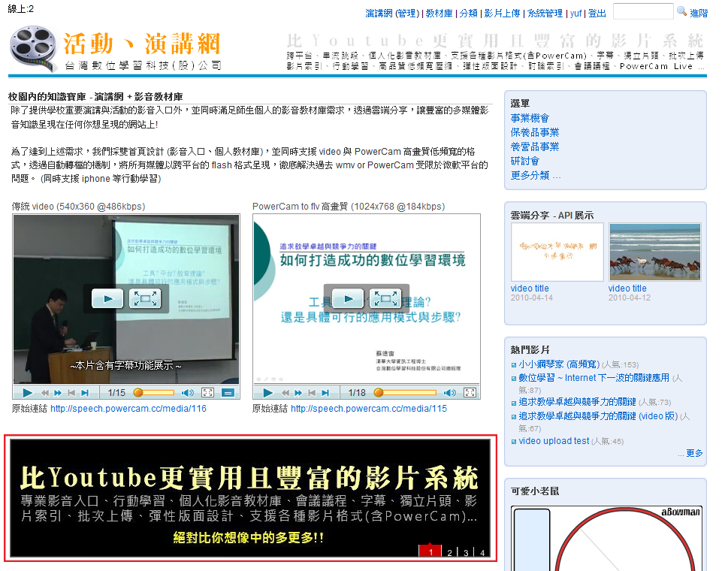The height and width of the screenshot is (571, 728).
Task: Switch banner to slide 3
Action: click(466, 552)
